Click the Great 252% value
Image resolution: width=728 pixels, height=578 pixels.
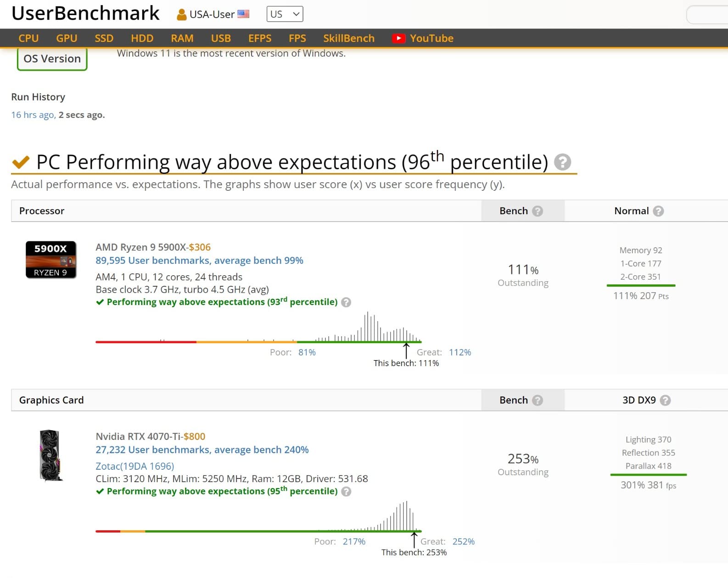pyautogui.click(x=464, y=542)
